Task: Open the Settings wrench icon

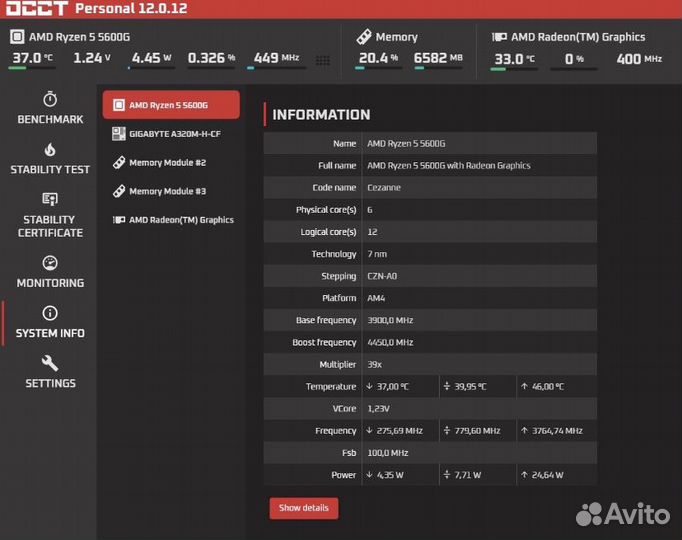Action: [50, 363]
